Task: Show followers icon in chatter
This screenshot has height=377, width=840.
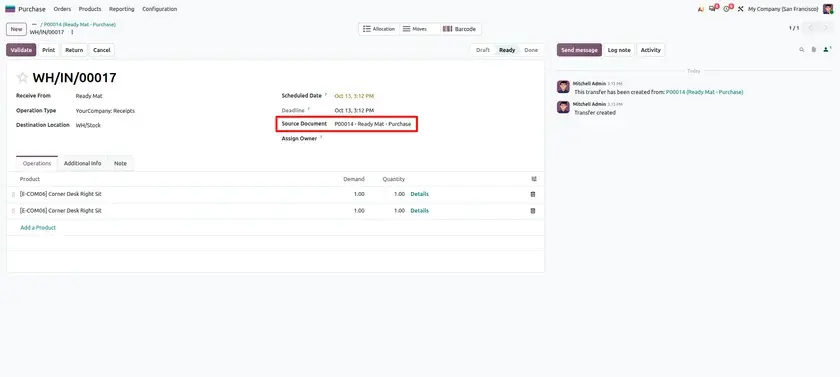Action: coord(827,49)
